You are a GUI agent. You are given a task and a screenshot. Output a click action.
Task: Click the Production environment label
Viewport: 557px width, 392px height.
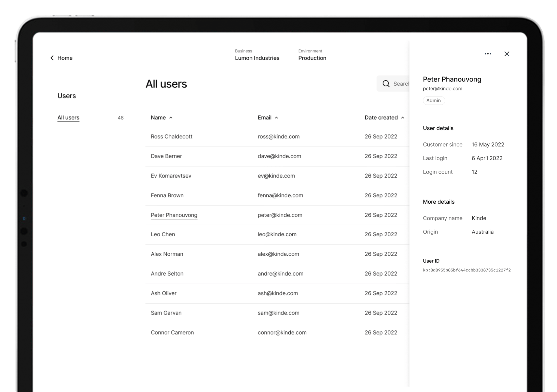(312, 58)
